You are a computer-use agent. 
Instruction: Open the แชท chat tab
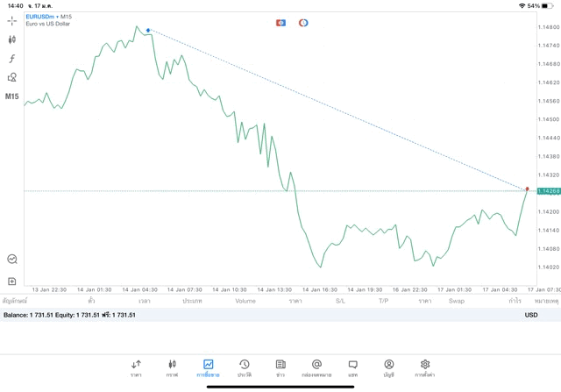point(352,368)
